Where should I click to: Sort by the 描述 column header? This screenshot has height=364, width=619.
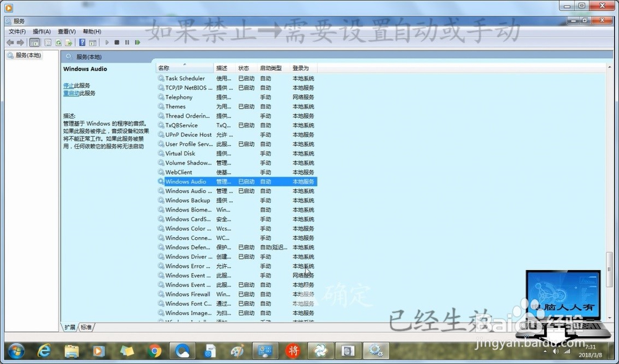coord(224,68)
